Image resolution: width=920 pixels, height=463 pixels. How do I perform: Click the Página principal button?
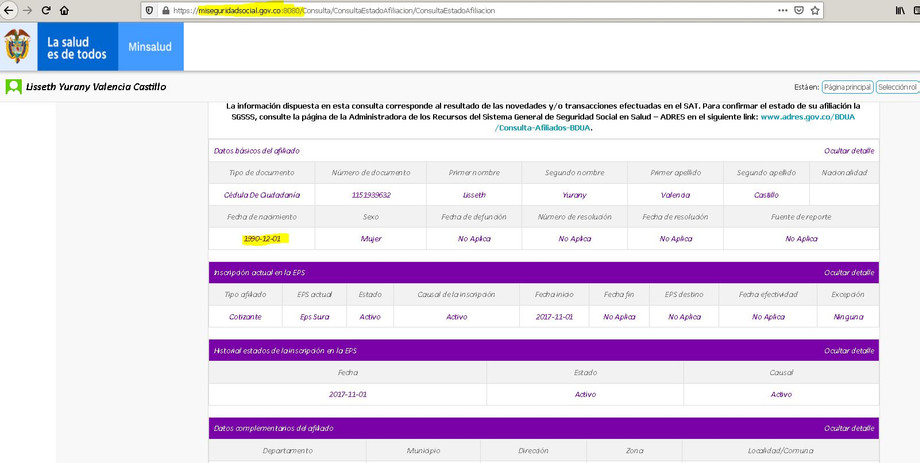click(847, 87)
